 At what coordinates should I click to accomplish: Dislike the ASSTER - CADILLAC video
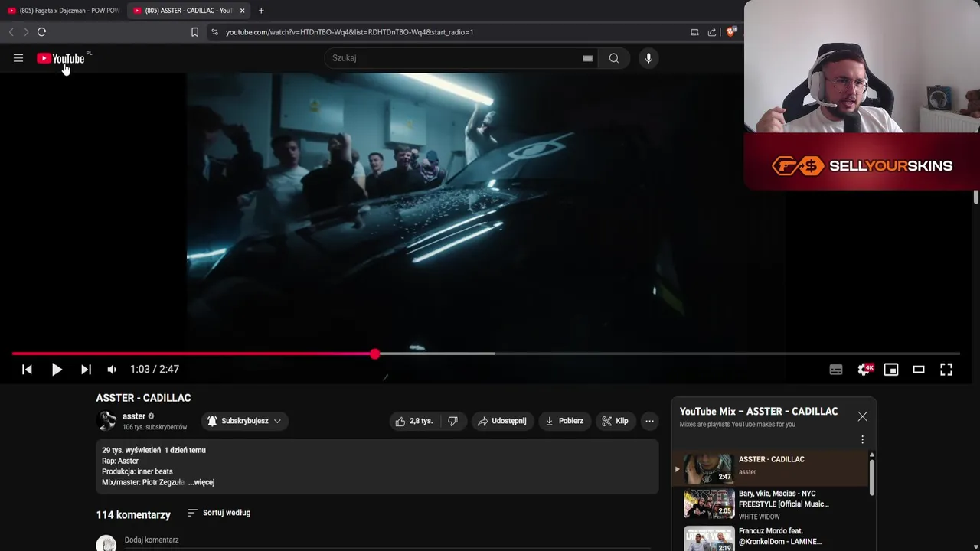(x=452, y=421)
